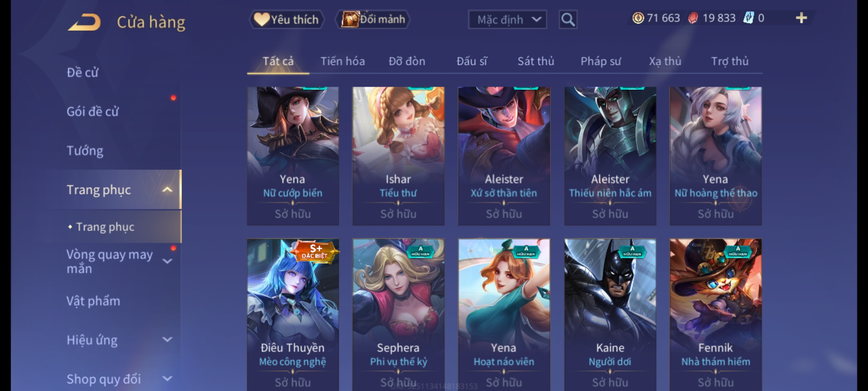Expand Vòng quay may mắn section

tap(167, 261)
